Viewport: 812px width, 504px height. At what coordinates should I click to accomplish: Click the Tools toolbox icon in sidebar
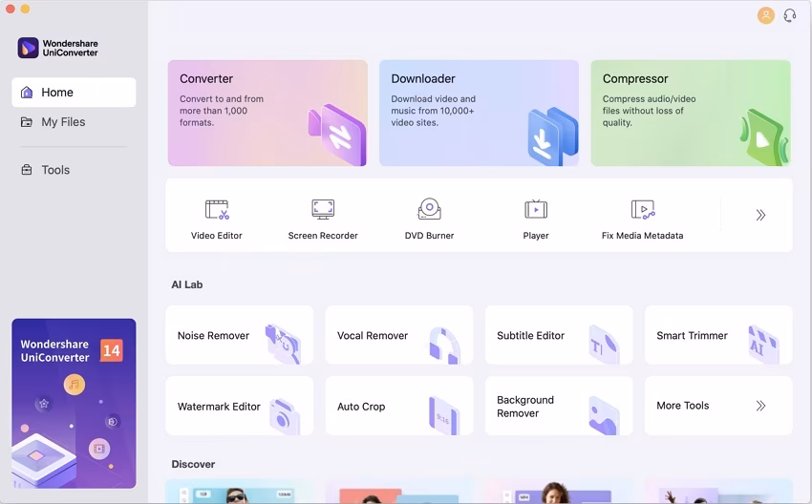27,170
